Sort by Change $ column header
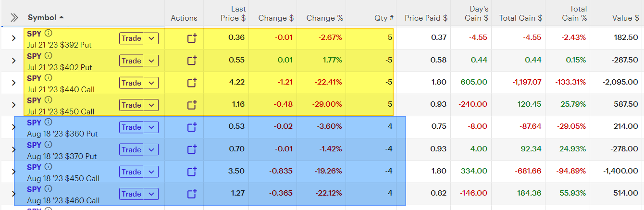Screen dimensions: 644x210 [276, 18]
